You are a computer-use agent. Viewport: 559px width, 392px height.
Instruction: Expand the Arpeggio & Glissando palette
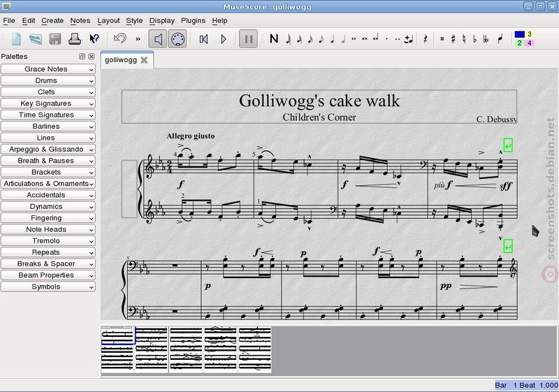48,149
